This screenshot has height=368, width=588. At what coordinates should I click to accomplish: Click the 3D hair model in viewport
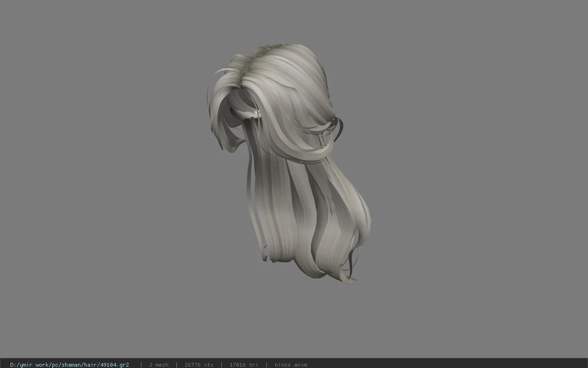tap(288, 163)
